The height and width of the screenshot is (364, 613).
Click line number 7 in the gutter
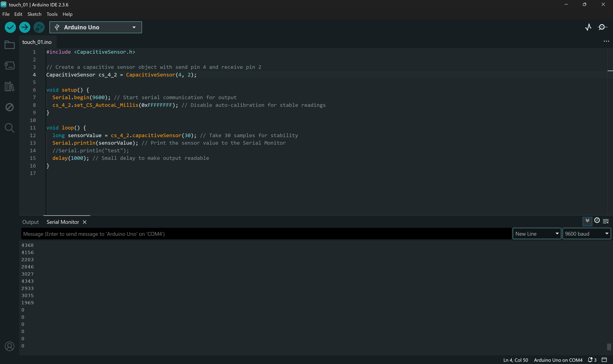34,97
